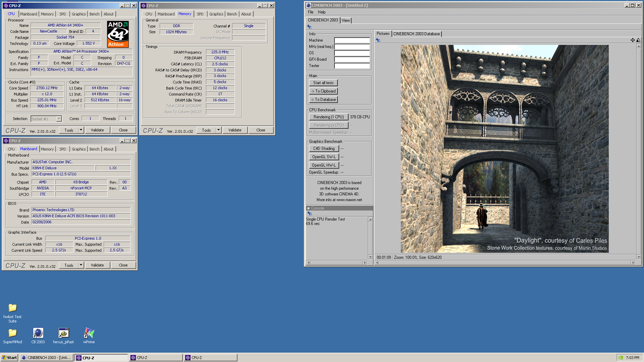Switch to the View tab in CINEBENCH
This screenshot has width=644, height=362.
tap(345, 20)
